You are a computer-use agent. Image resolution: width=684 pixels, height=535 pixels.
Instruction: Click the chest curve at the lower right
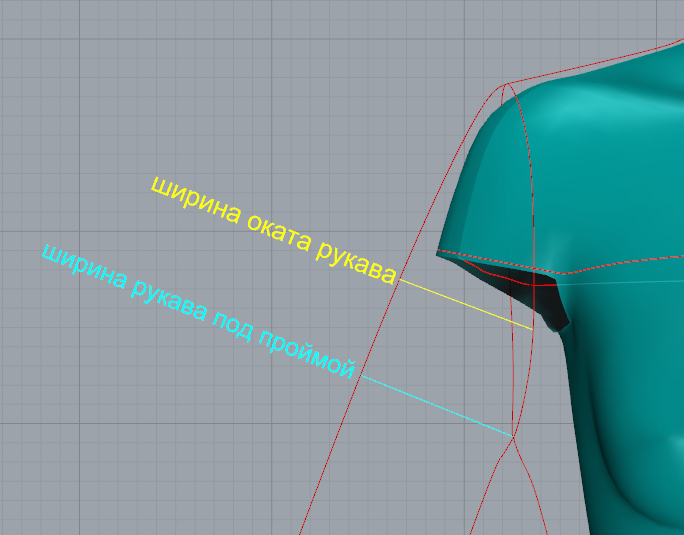(x=640, y=500)
